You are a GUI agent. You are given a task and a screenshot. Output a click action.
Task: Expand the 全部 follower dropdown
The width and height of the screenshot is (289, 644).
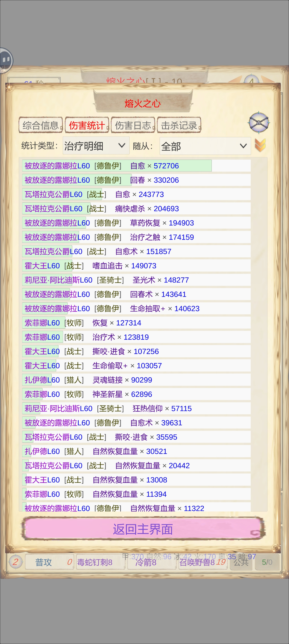pos(205,146)
